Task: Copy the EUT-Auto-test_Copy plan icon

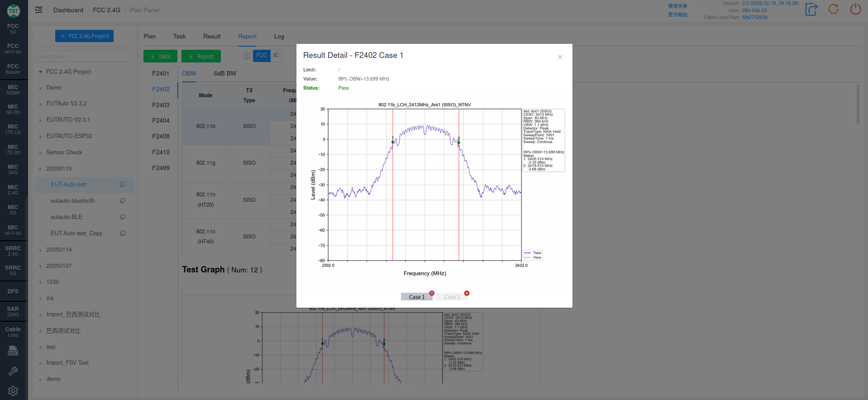Action: tap(122, 233)
